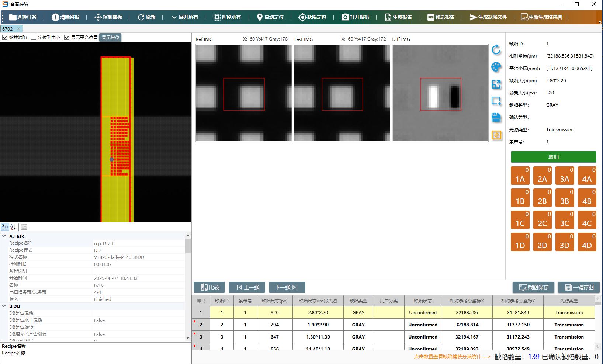Select the orange 2B classification tile
Screen dimensions: 603x364
coord(542,198)
